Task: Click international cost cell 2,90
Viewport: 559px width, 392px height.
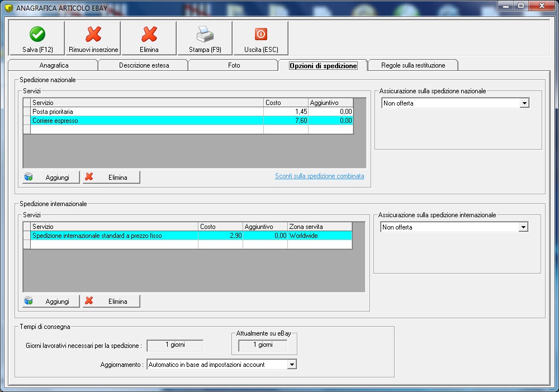Action: pyautogui.click(x=220, y=235)
